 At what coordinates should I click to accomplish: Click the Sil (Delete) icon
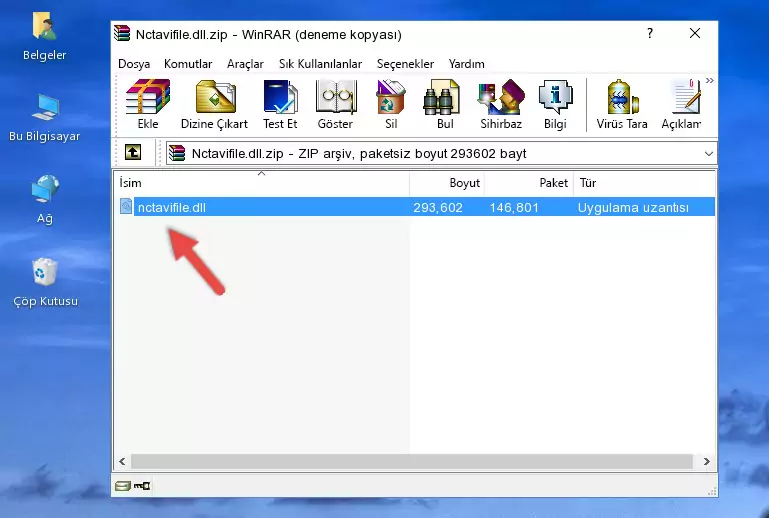pyautogui.click(x=391, y=104)
